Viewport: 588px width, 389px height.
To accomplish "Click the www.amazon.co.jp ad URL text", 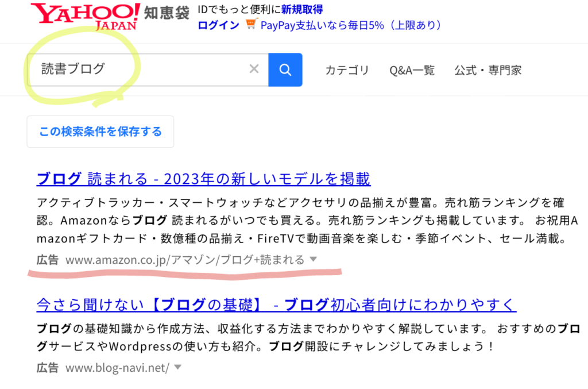I will 185,260.
